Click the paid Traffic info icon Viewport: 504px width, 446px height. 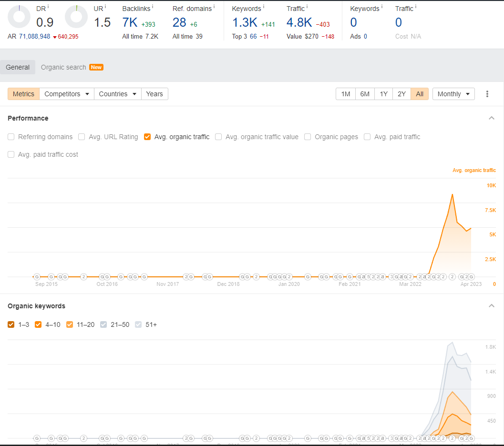[x=416, y=6]
